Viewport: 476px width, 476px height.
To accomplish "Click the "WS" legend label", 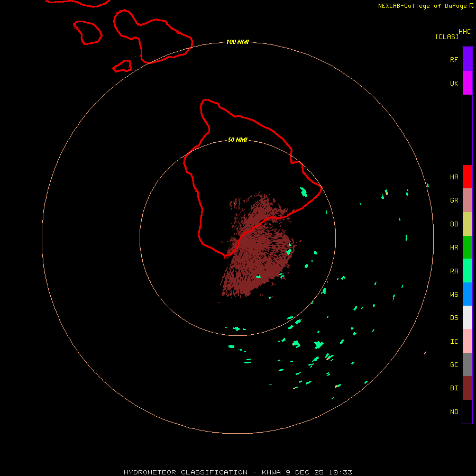I will pyautogui.click(x=454, y=294).
